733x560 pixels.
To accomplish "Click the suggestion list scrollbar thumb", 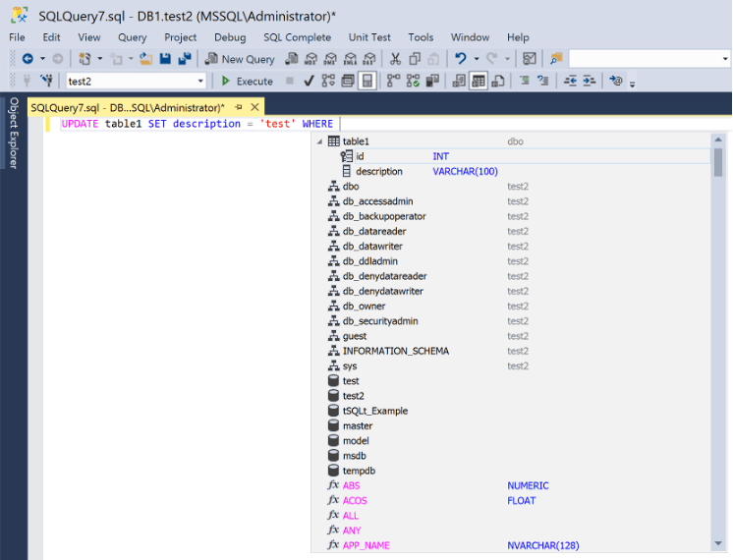I will point(718,162).
